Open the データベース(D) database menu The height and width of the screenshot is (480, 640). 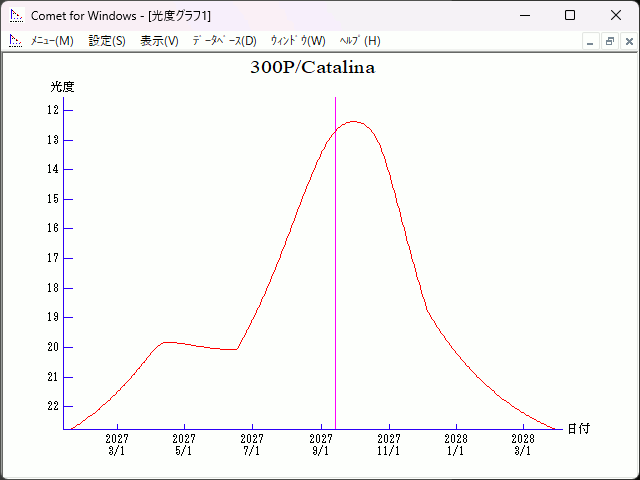[224, 41]
